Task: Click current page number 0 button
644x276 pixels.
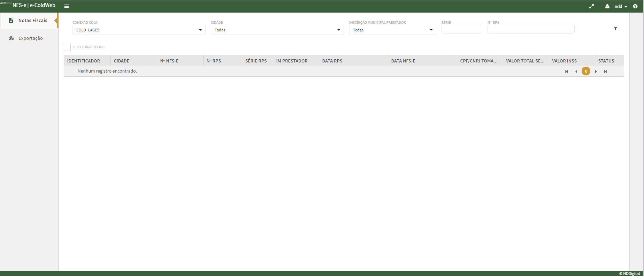Action: click(586, 71)
